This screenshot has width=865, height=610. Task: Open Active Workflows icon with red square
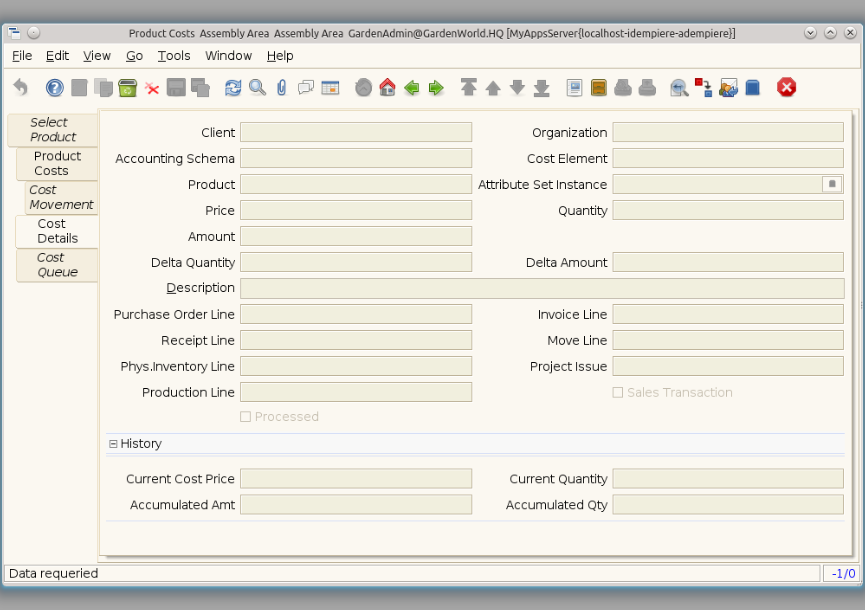703,87
